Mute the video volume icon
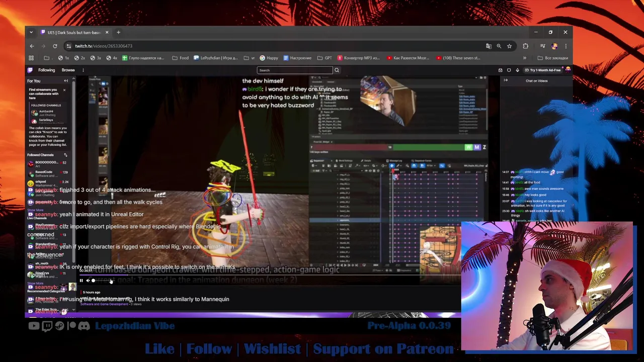644x362 pixels. tap(88, 281)
